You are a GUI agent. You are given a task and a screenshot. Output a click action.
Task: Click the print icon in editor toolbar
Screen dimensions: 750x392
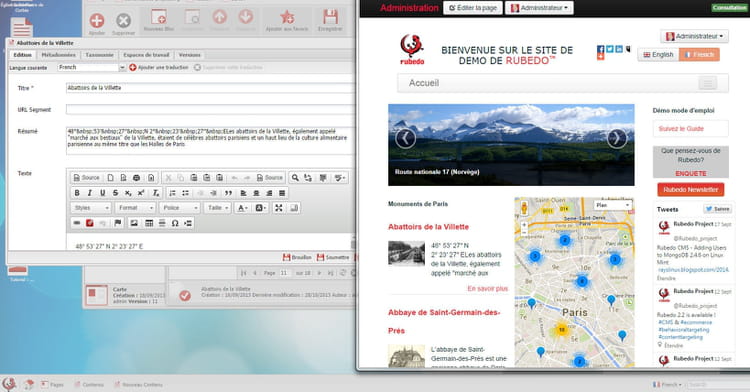tap(136, 177)
